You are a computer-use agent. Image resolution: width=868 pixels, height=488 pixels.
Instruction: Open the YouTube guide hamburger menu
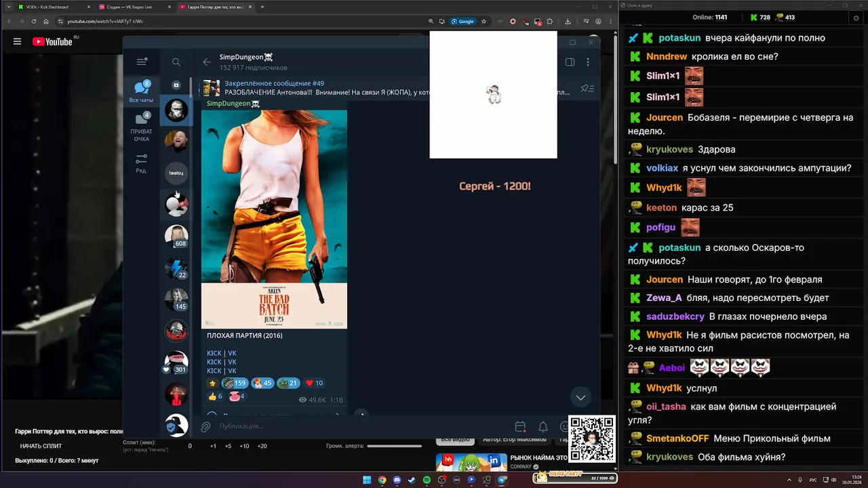17,41
